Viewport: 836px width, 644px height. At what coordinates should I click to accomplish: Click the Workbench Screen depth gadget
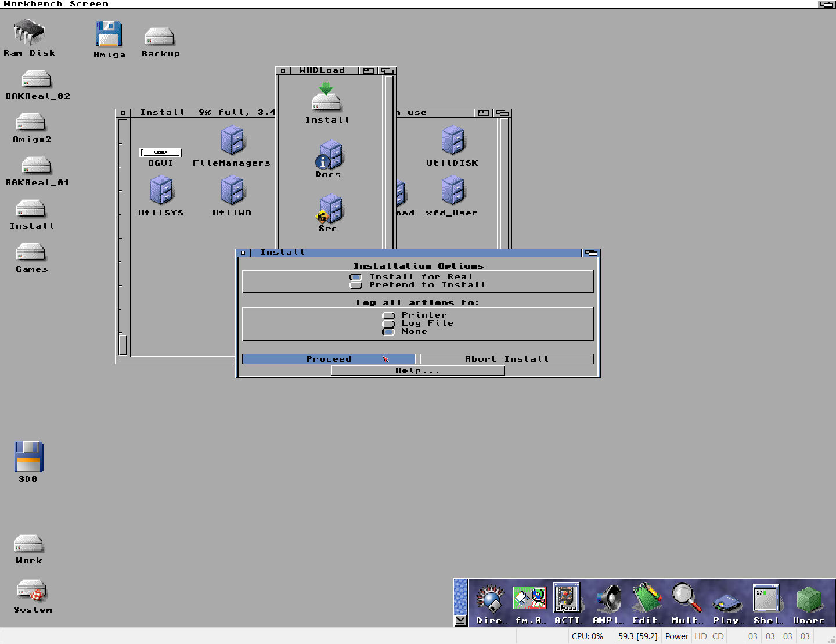pos(826,4)
